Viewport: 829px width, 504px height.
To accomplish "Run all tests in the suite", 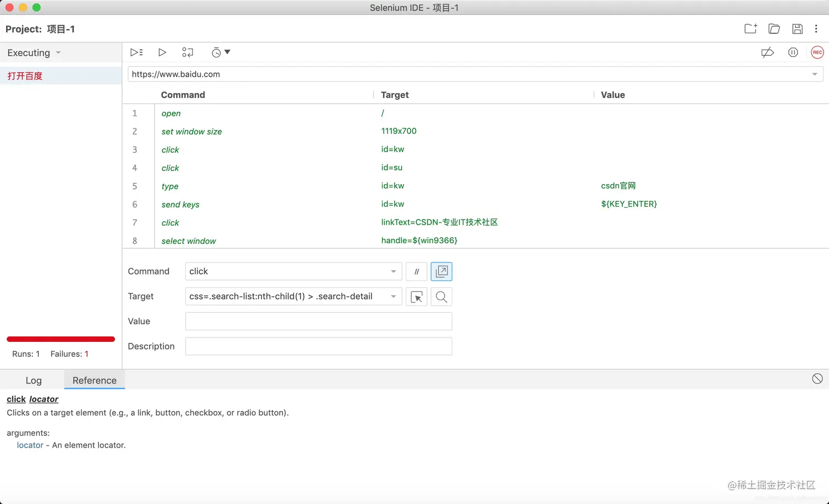I will point(137,53).
